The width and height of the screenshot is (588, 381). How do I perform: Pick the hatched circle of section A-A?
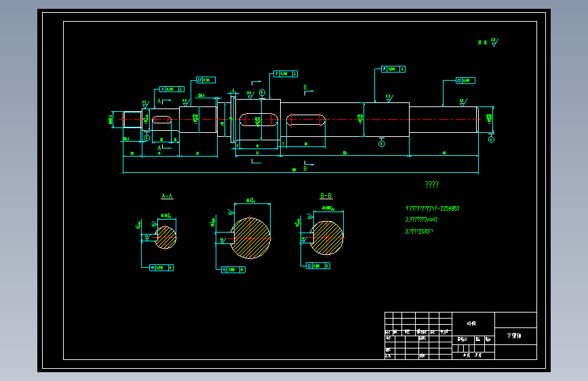click(x=165, y=237)
